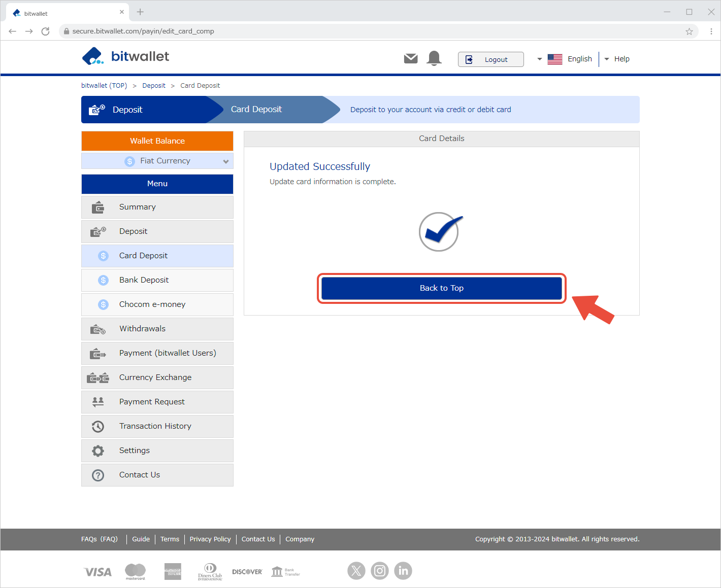721x588 pixels.
Task: Expand the Help dropdown menu
Action: pyautogui.click(x=617, y=59)
